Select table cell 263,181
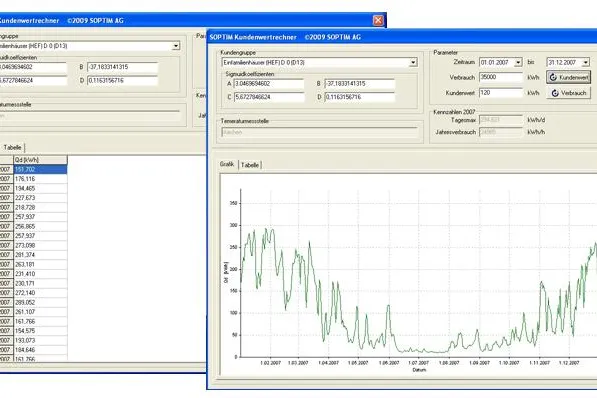The width and height of the screenshot is (597, 398). (x=40, y=264)
